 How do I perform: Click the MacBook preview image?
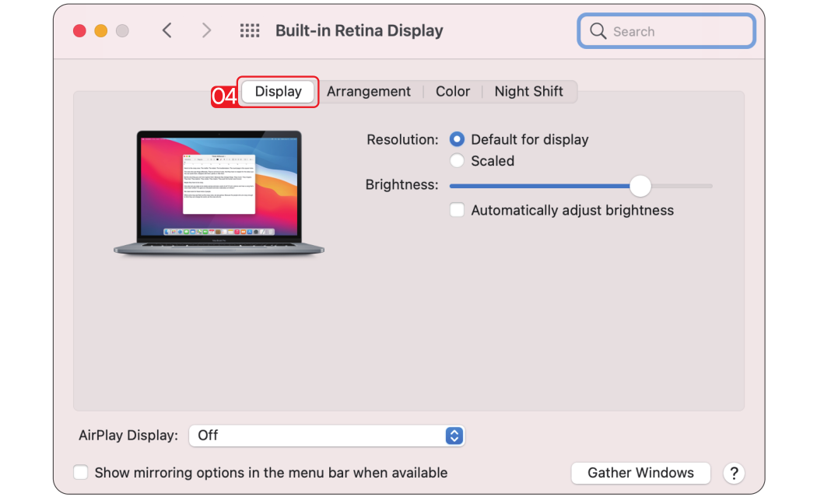(x=219, y=193)
